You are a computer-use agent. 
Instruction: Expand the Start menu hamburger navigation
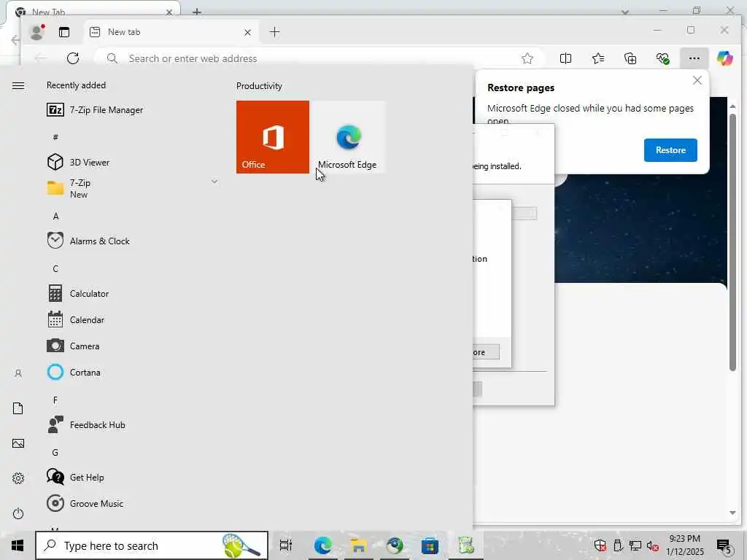point(18,86)
